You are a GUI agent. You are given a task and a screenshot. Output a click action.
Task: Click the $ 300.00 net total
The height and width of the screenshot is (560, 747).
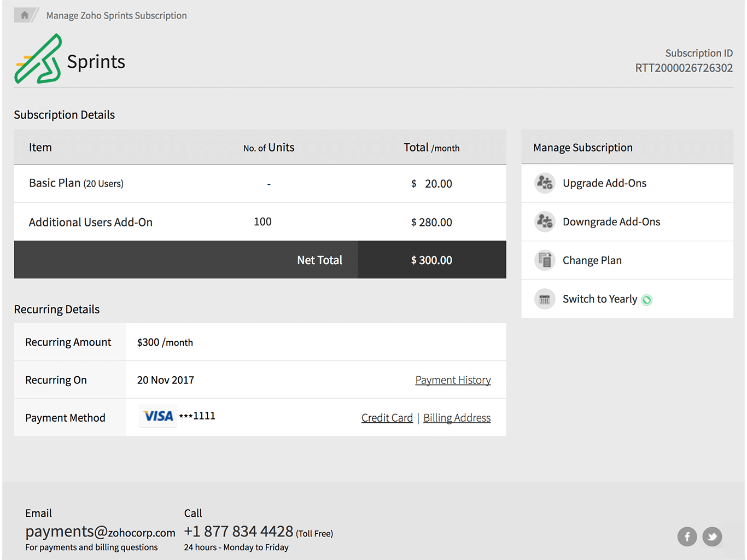coord(431,260)
